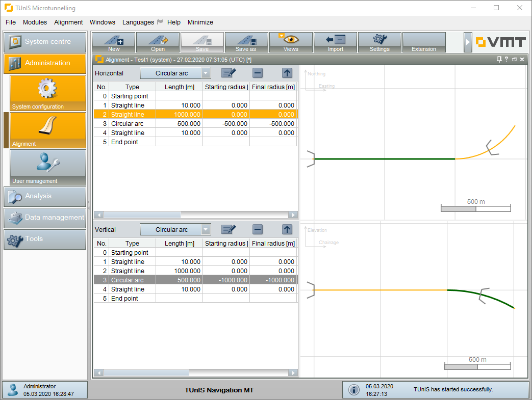The width and height of the screenshot is (532, 400).
Task: Click the info icon in status bar
Action: pos(354,390)
